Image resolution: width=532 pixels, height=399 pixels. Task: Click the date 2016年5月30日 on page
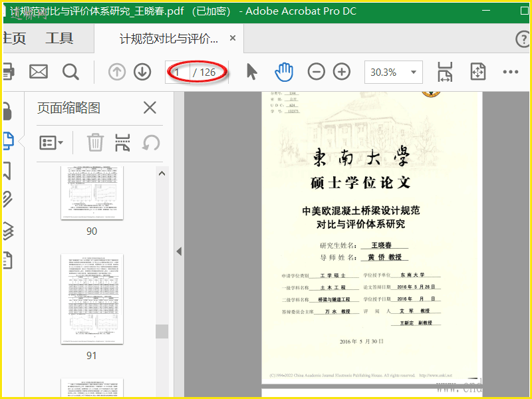(362, 341)
